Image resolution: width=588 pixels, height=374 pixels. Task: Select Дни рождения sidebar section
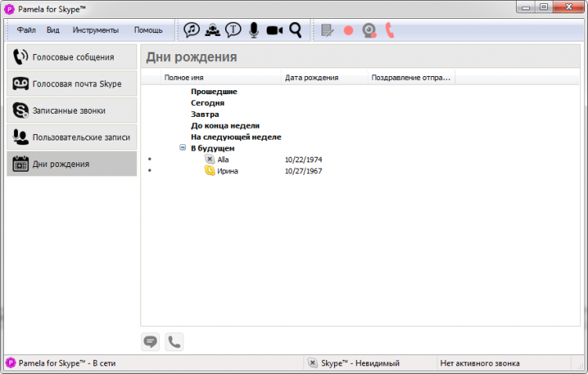coord(71,164)
